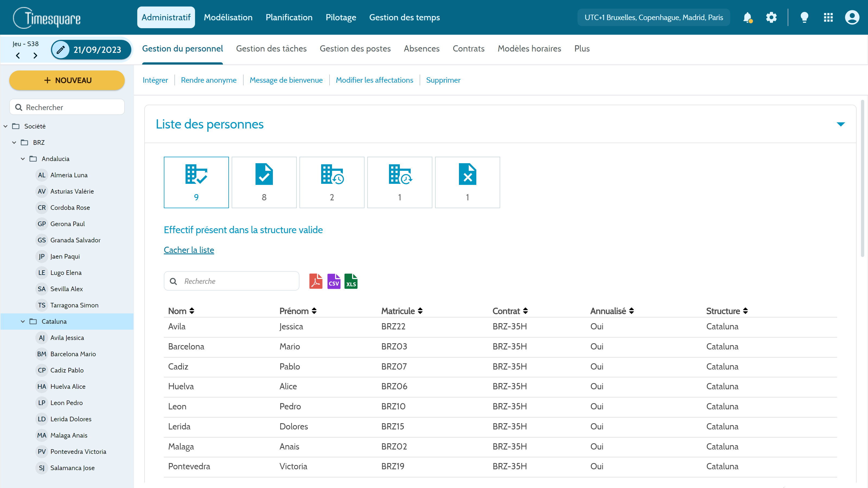
Task: Go to previous day arrow
Action: pos(18,56)
